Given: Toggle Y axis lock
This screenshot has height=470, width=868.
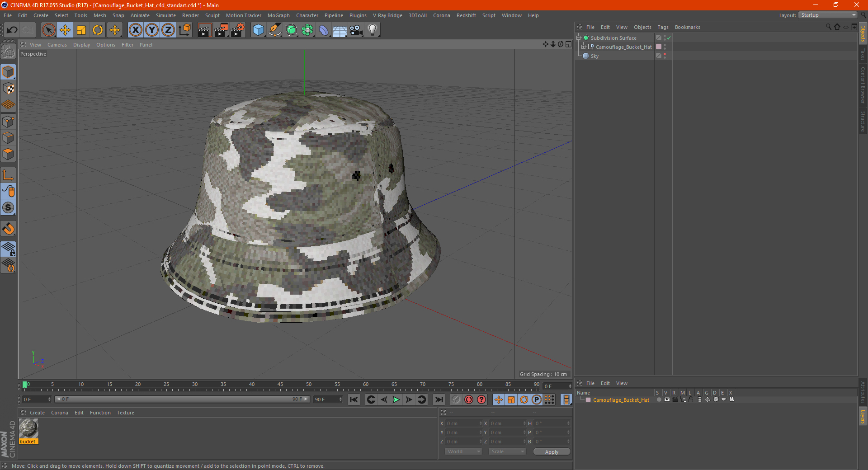Looking at the screenshot, I should click(x=152, y=30).
